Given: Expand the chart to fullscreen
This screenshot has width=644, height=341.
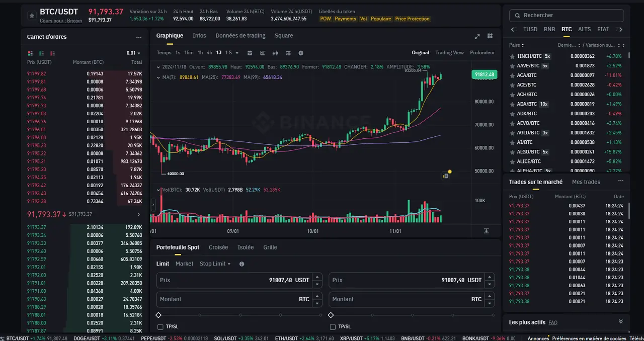Looking at the screenshot, I should point(477,36).
